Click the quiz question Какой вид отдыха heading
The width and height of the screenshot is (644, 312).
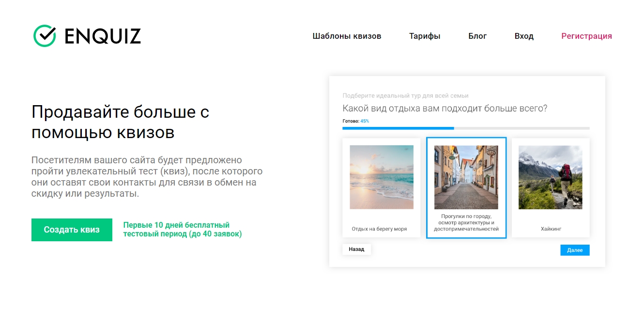coord(445,108)
